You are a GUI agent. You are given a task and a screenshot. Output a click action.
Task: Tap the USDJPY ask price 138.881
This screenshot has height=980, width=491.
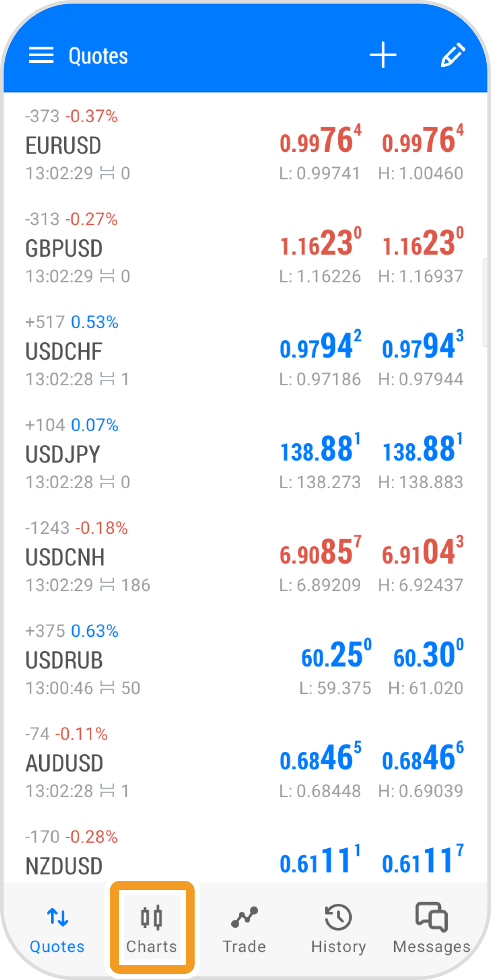click(422, 449)
